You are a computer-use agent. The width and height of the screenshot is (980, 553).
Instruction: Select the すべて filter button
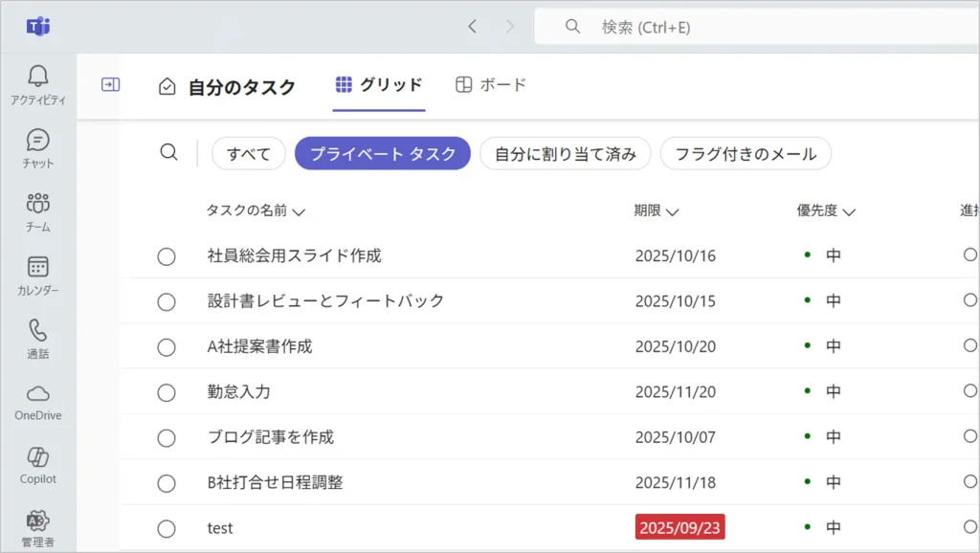(x=249, y=153)
